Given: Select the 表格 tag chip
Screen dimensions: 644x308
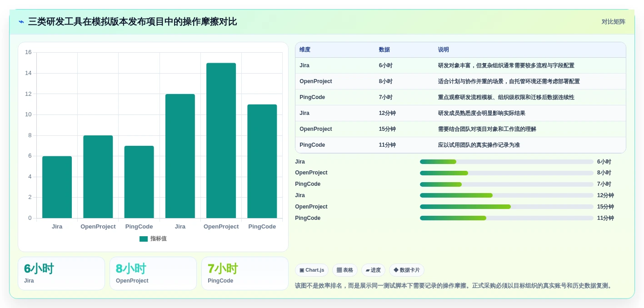Looking at the screenshot, I should coord(345,270).
